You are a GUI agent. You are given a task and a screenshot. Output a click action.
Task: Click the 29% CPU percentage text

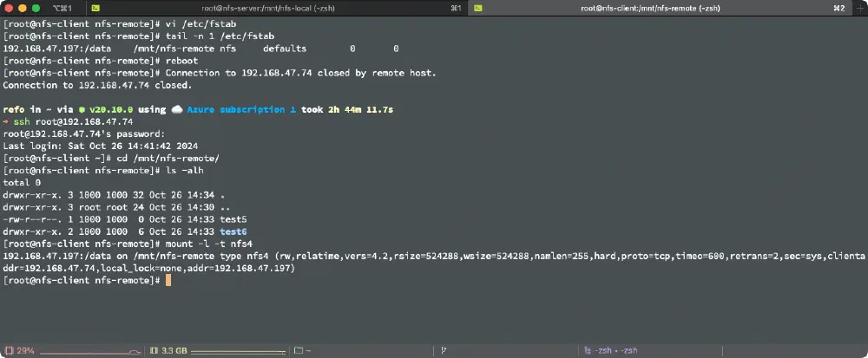click(26, 350)
